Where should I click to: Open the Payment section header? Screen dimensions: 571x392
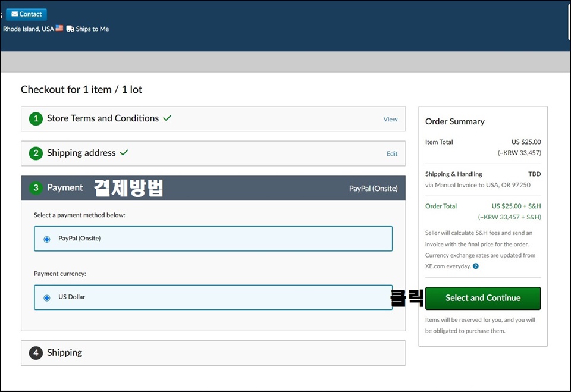point(213,188)
